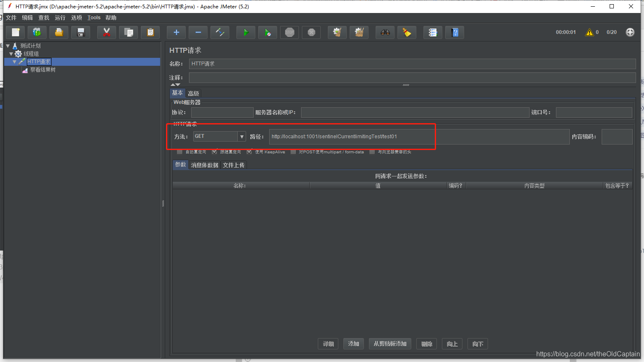The width and height of the screenshot is (644, 362).
Task: Open the 文件 menu
Action: [11, 18]
